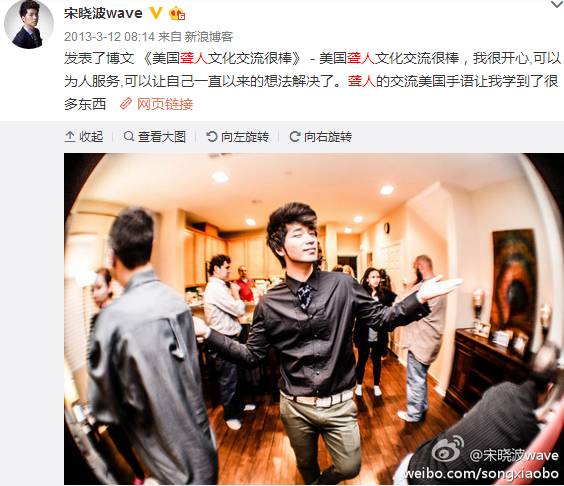The image size is (564, 486).
Task: Open the 网页链接 web link
Action: [165, 104]
